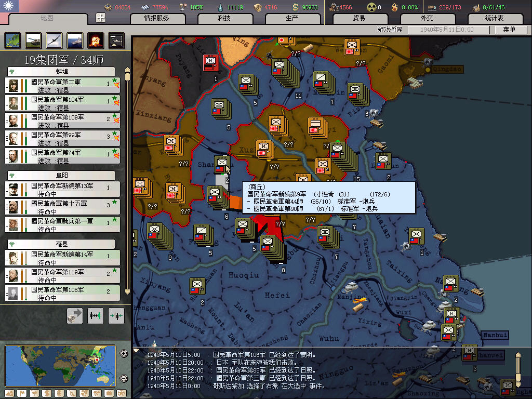This screenshot has height=399, width=532.
Task: Open the 统计表 tab
Action: (495, 18)
